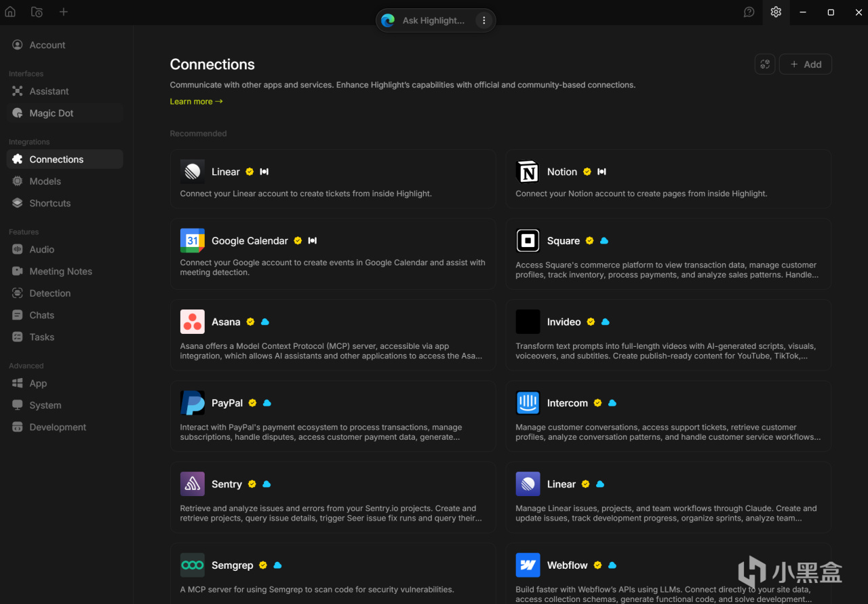Click the settings gear icon in the title bar
Image resolution: width=868 pixels, height=604 pixels.
[x=776, y=12]
